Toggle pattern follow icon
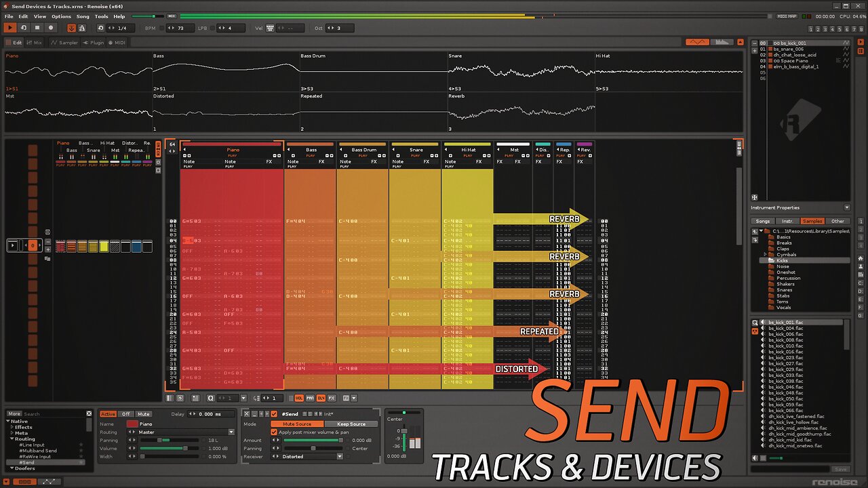868x488 pixels. point(71,28)
